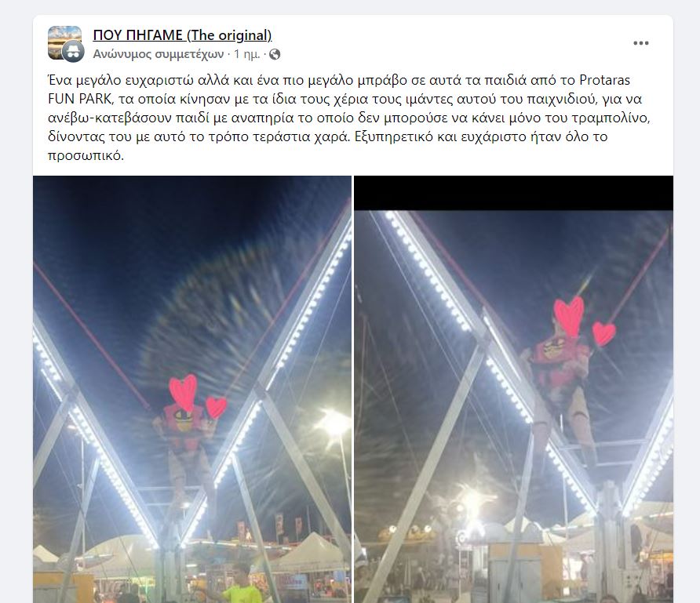Click the post text mentioning Protaras FUN PARK
The image size is (700, 603).
coord(348,118)
